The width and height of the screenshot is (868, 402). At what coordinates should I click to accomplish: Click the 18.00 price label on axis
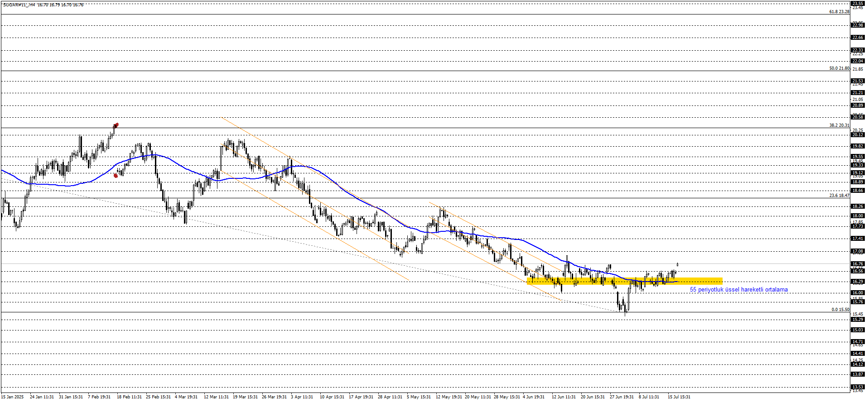(x=858, y=216)
